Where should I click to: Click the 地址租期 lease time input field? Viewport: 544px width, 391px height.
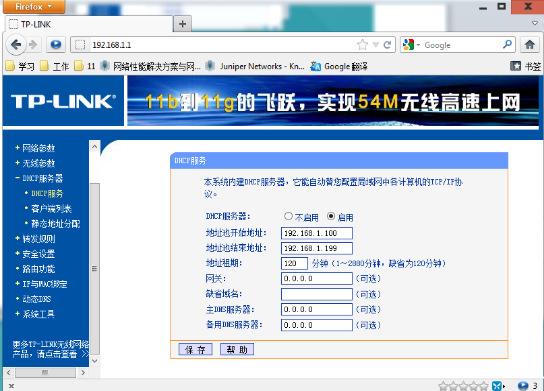point(294,263)
